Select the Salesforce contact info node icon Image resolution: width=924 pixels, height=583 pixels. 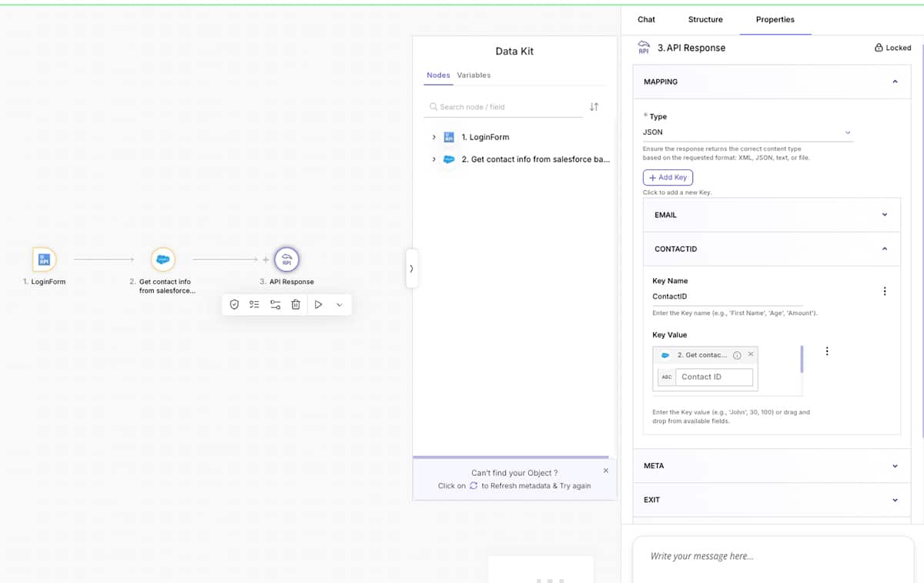162,260
